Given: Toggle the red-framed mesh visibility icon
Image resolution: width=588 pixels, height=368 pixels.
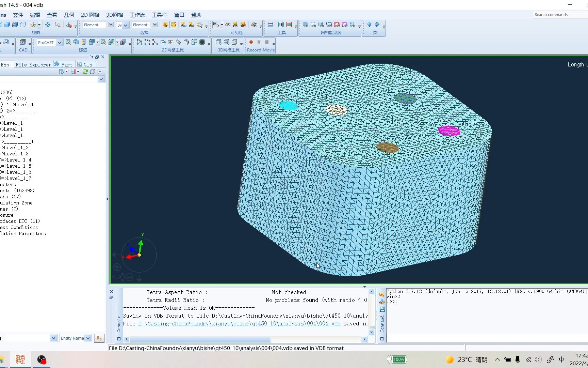Looking at the screenshot, I should point(337,25).
